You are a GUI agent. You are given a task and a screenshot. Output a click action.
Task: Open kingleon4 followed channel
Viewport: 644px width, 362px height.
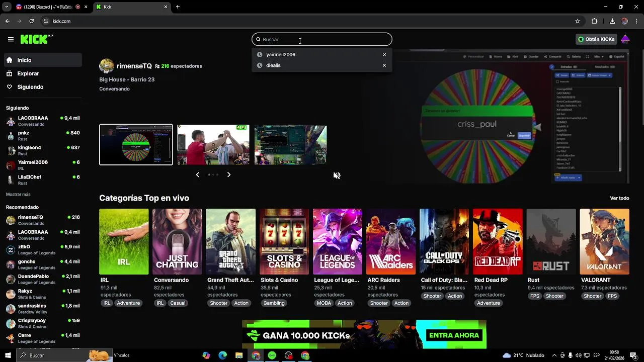point(43,150)
